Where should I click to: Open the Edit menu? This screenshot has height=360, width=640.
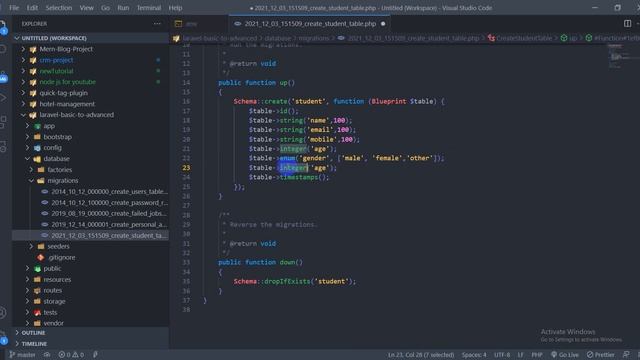(32, 8)
